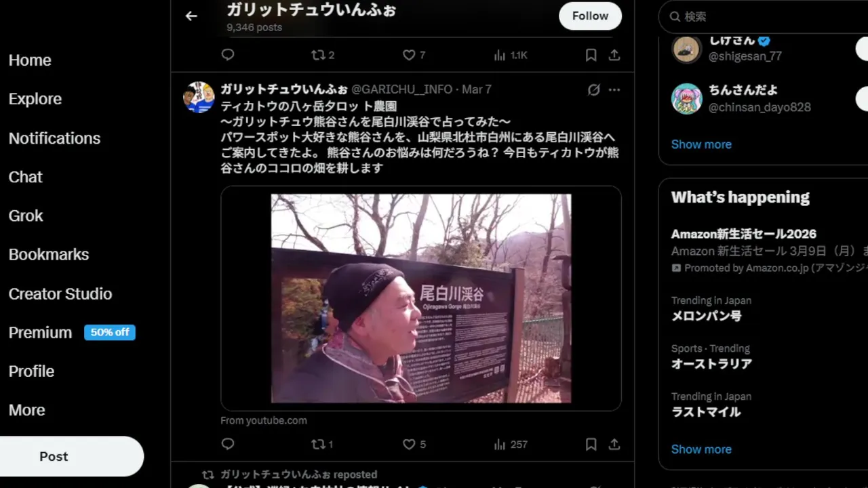Open the three-dot menu on the post
Image resolution: width=868 pixels, height=488 pixels.
coord(614,89)
